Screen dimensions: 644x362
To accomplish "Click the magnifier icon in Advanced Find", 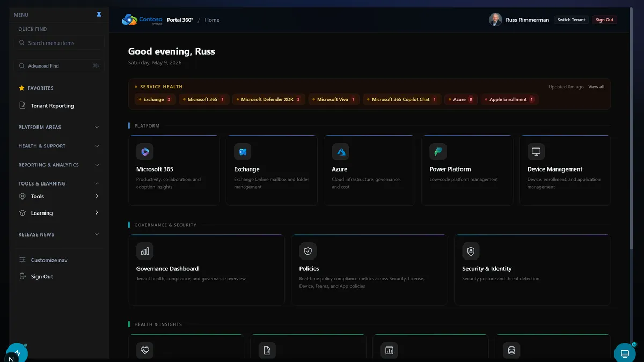I will tap(22, 66).
